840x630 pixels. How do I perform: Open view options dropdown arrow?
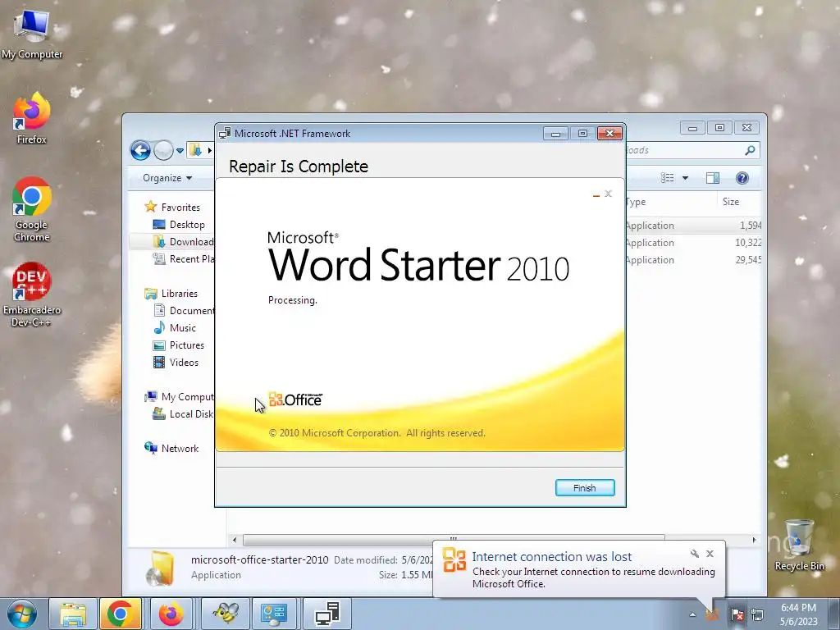[x=685, y=178]
